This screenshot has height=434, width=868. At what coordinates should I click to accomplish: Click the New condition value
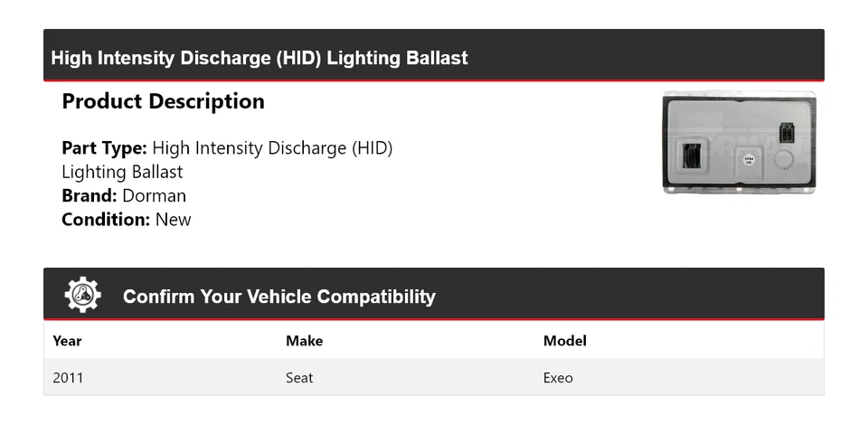coord(174,220)
